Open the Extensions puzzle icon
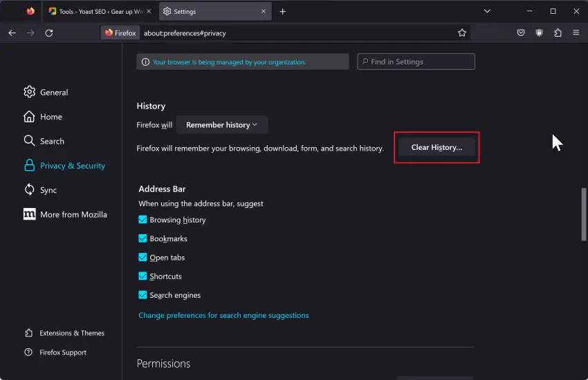This screenshot has height=380, width=588. coord(558,33)
